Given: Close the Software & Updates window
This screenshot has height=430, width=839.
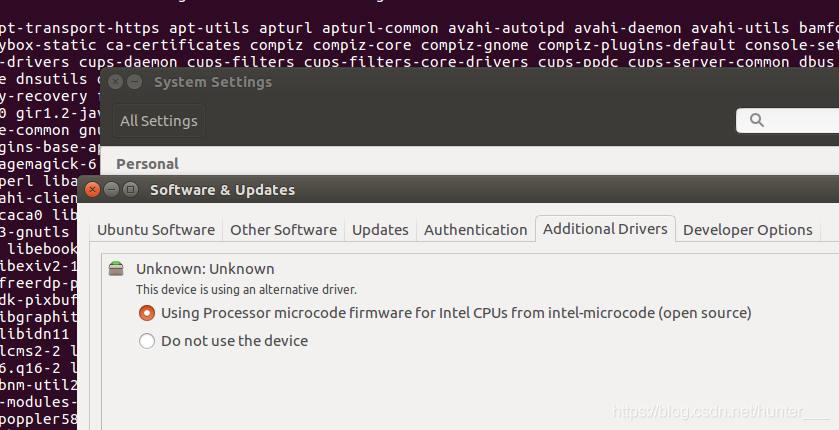Looking at the screenshot, I should [x=93, y=189].
